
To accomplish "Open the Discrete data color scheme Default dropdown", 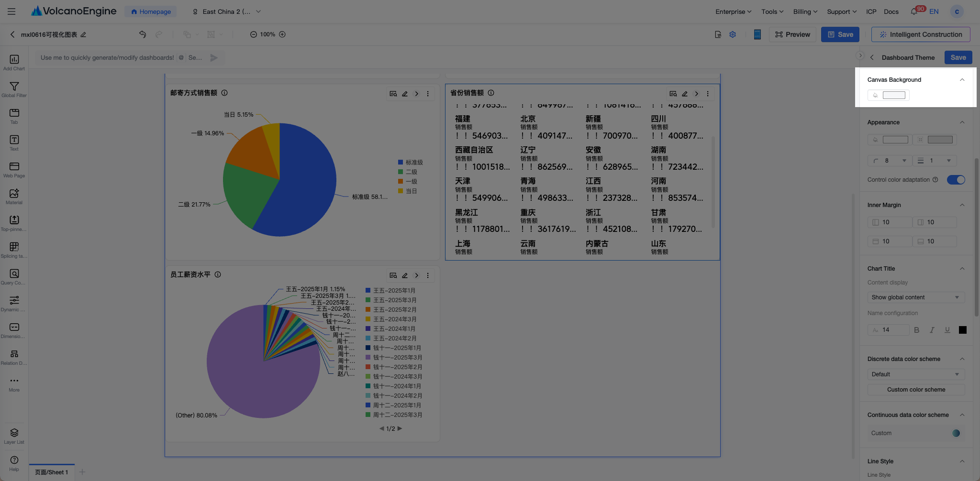I will tap(916, 374).
